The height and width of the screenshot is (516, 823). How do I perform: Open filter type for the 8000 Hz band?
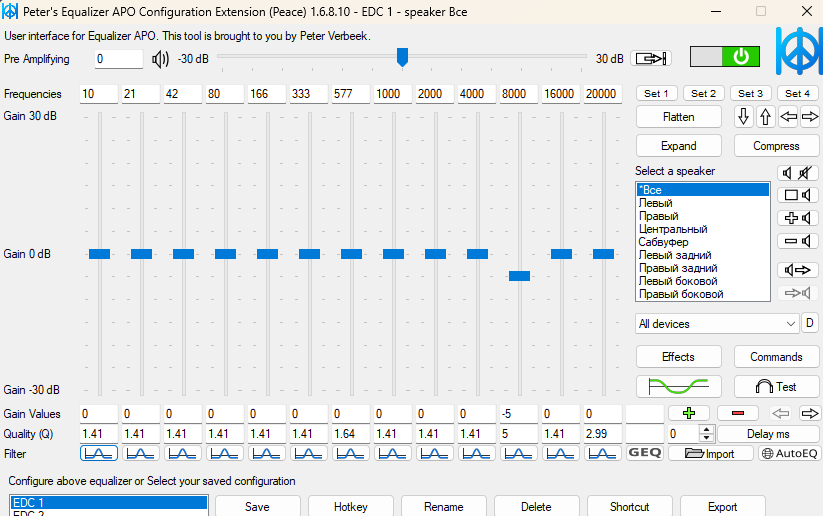pyautogui.click(x=519, y=454)
